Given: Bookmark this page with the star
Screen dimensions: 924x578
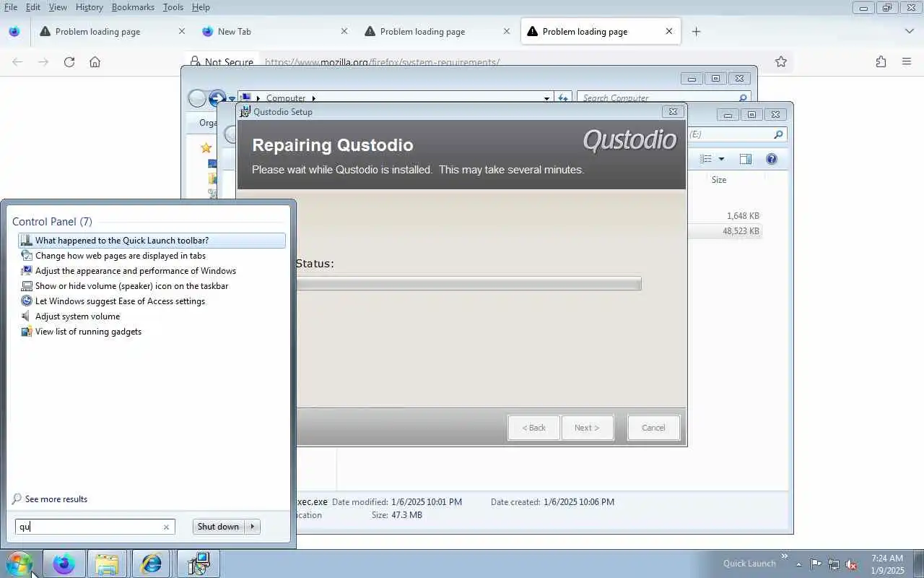Looking at the screenshot, I should [780, 62].
